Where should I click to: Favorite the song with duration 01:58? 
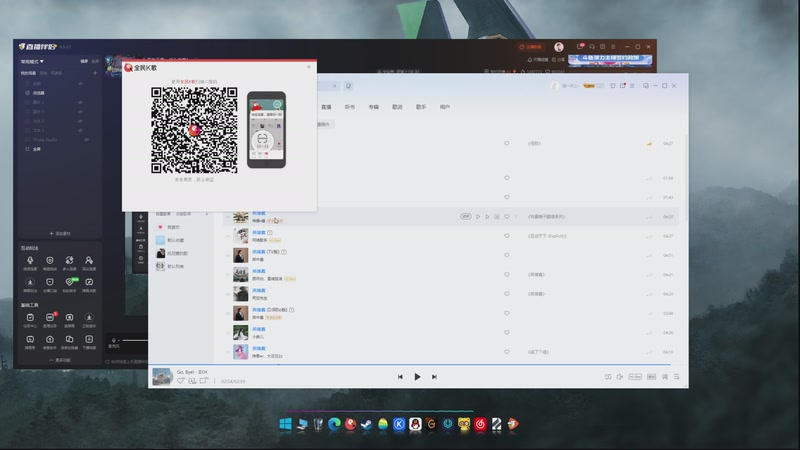(x=507, y=178)
